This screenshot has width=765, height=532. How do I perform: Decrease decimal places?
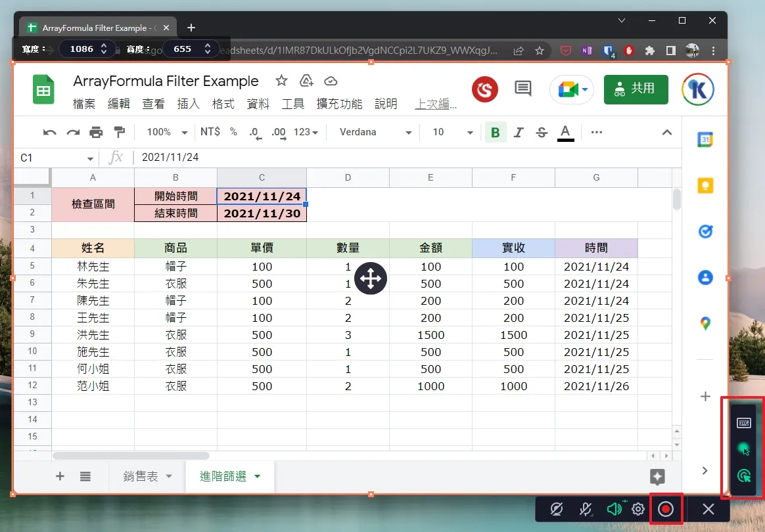pyautogui.click(x=255, y=133)
